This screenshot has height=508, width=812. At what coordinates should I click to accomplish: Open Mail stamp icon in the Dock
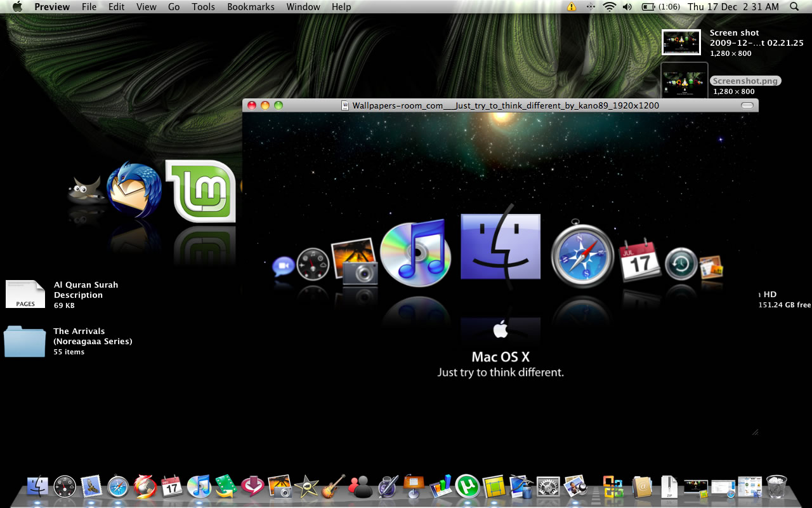(92, 486)
